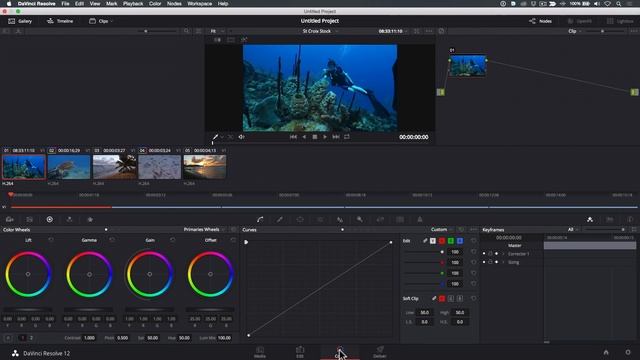Viewport: 640px width, 360px height.
Task: Open the Tracker palette
Action: (320, 220)
